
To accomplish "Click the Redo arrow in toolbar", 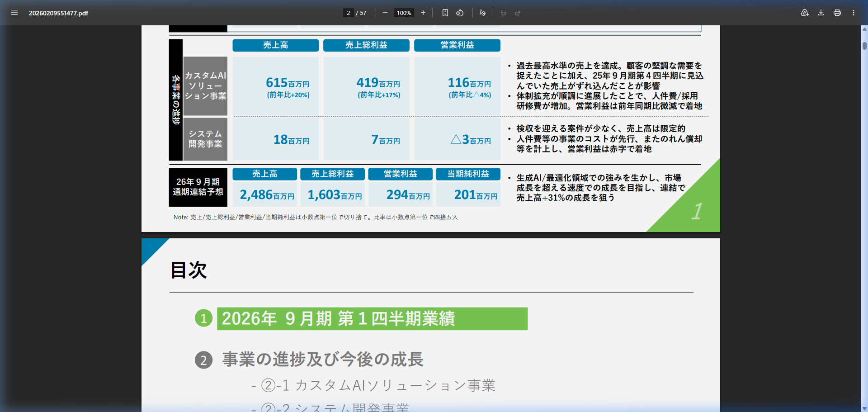I will pos(518,13).
